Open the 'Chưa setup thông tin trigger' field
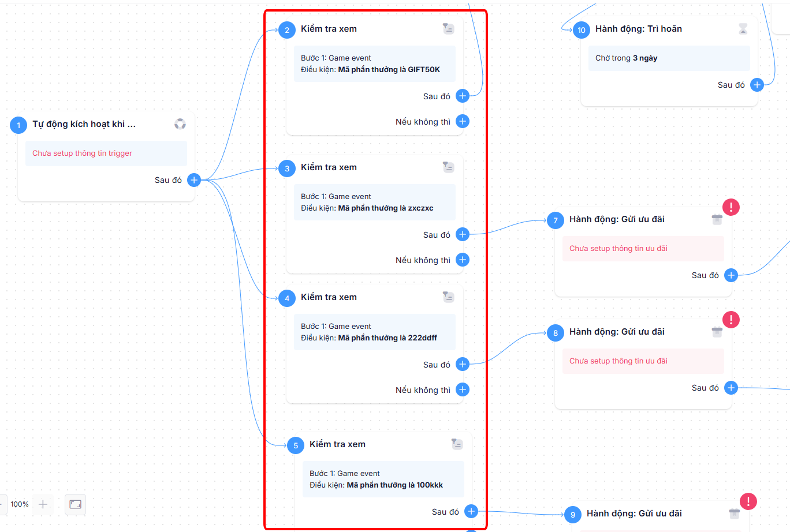The image size is (790, 532). pos(106,153)
